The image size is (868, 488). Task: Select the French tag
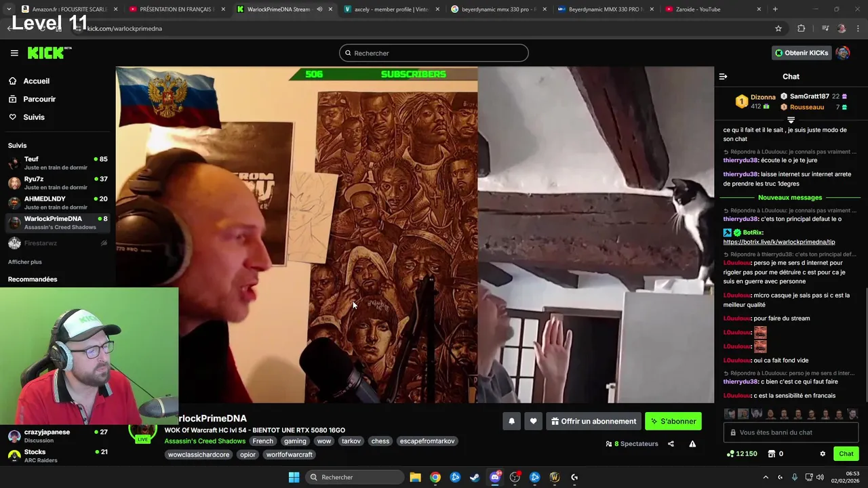(x=263, y=441)
